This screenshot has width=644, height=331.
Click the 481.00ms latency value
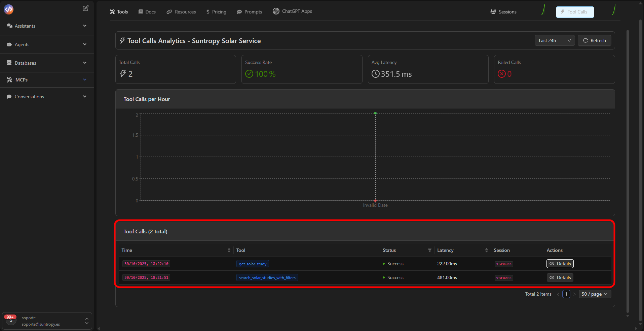447,277
